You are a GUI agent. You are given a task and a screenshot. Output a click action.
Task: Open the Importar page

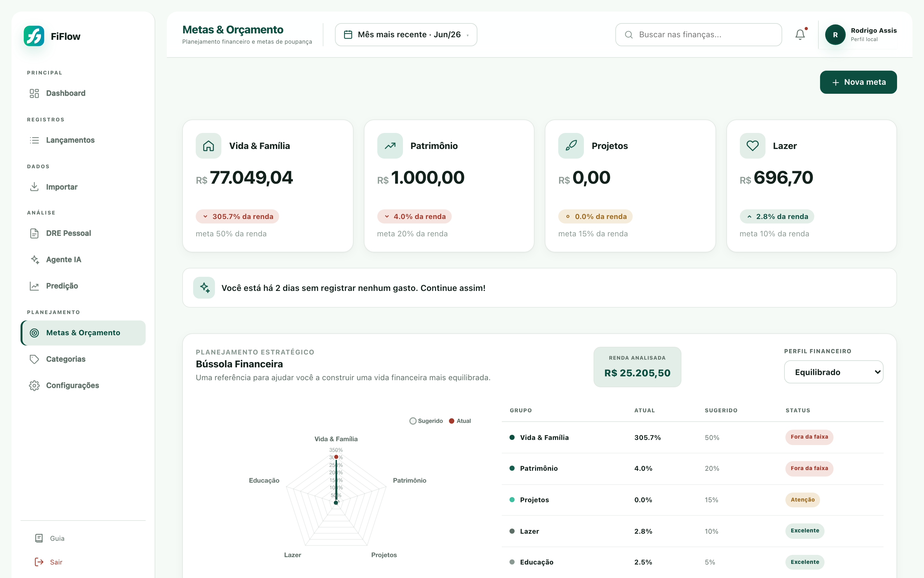coord(83,187)
